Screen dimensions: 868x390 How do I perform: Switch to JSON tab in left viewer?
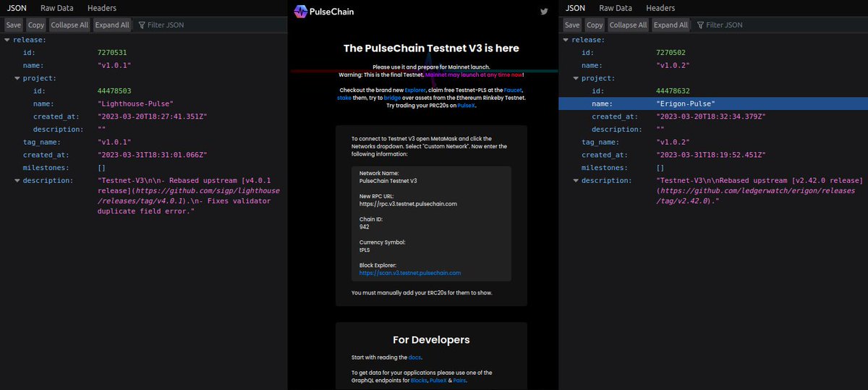[17, 8]
